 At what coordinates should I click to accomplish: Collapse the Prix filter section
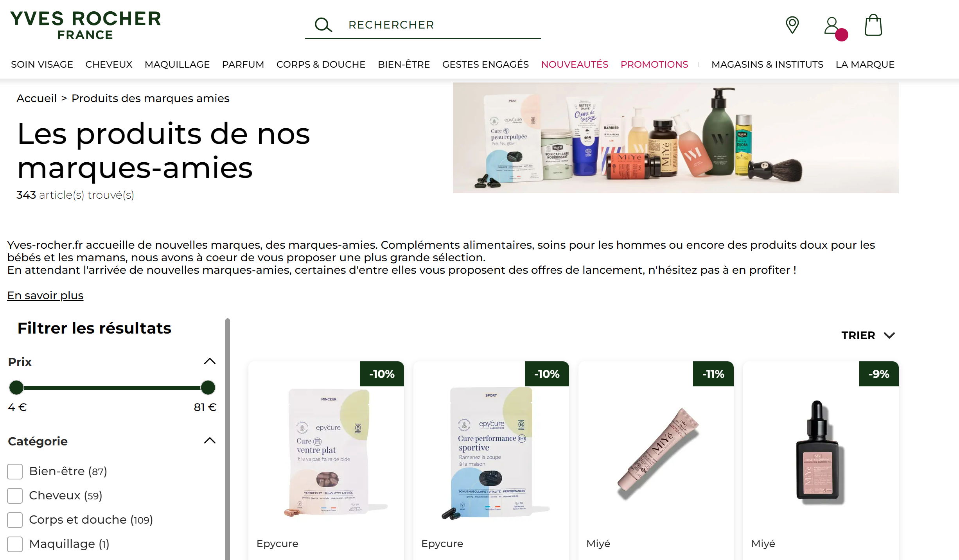coord(210,361)
